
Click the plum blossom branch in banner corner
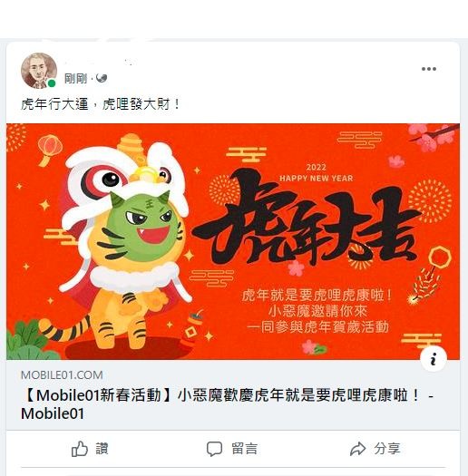[434, 135]
